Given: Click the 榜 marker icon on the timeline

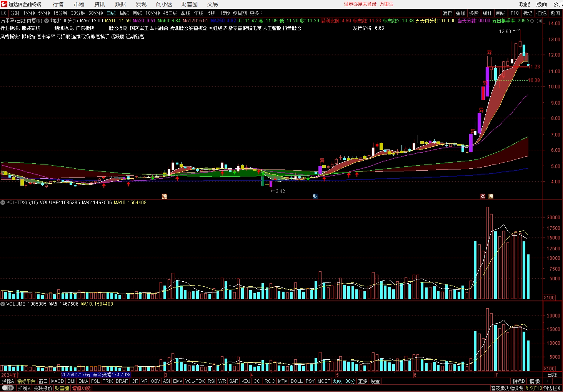Looking at the screenshot, I should pyautogui.click(x=491, y=196).
